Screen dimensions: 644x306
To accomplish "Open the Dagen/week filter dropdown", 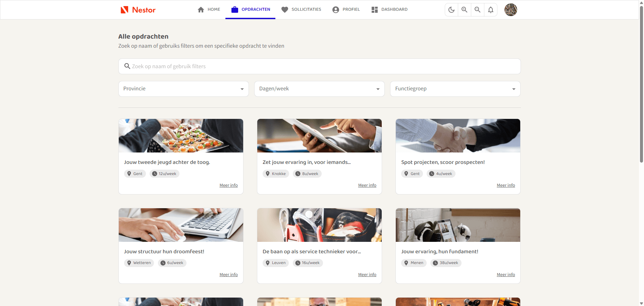I will coord(319,89).
